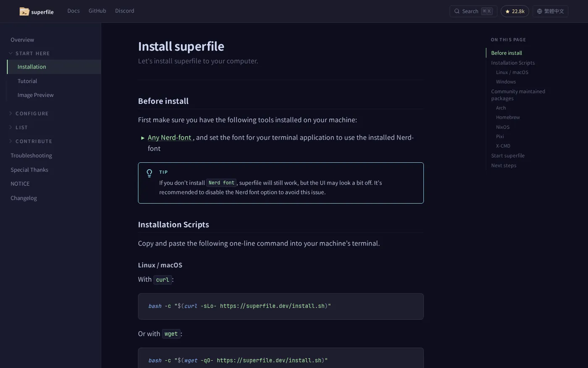Viewport: 588px width, 368px height.
Task: Click the 22.8k GitHub stars button
Action: 514,11
